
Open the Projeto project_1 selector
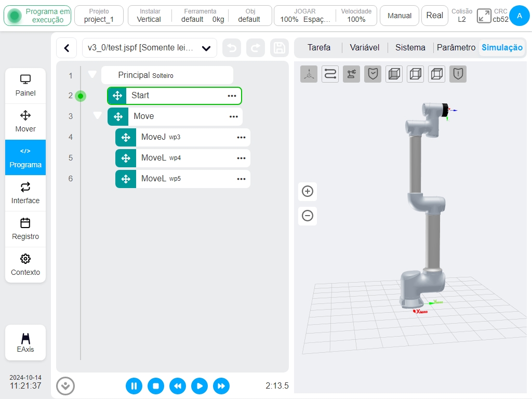99,16
